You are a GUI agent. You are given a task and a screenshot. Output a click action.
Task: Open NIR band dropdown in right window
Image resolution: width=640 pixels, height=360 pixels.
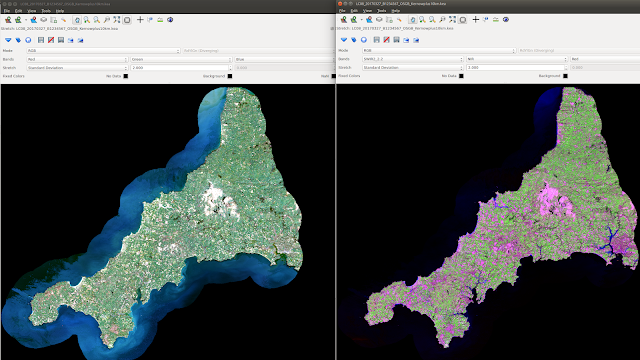click(517, 59)
